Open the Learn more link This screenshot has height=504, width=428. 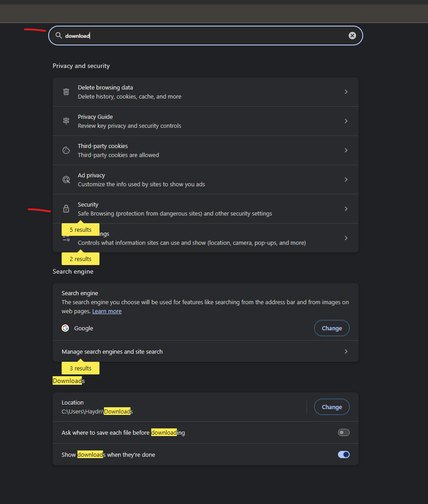click(x=107, y=311)
